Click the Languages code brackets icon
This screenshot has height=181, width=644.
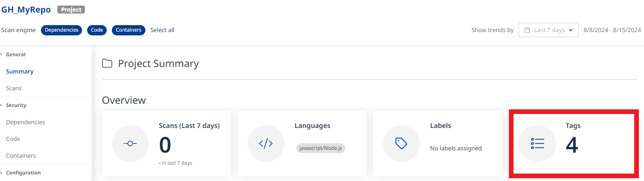(x=266, y=144)
